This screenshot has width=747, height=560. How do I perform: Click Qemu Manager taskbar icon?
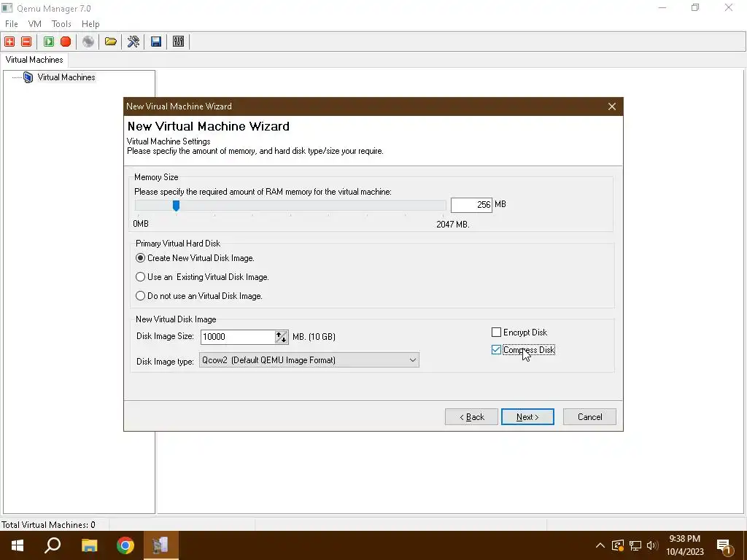click(161, 545)
